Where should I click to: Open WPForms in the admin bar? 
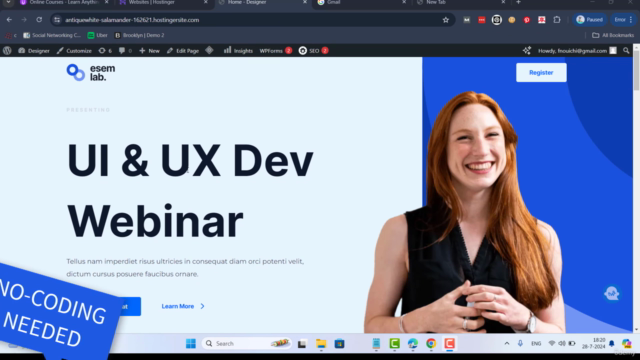276,51
